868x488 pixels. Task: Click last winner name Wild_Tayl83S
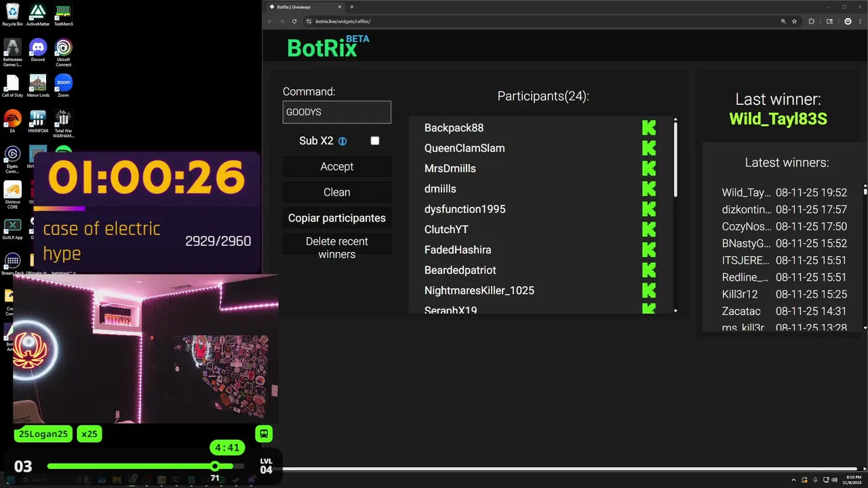(x=778, y=119)
